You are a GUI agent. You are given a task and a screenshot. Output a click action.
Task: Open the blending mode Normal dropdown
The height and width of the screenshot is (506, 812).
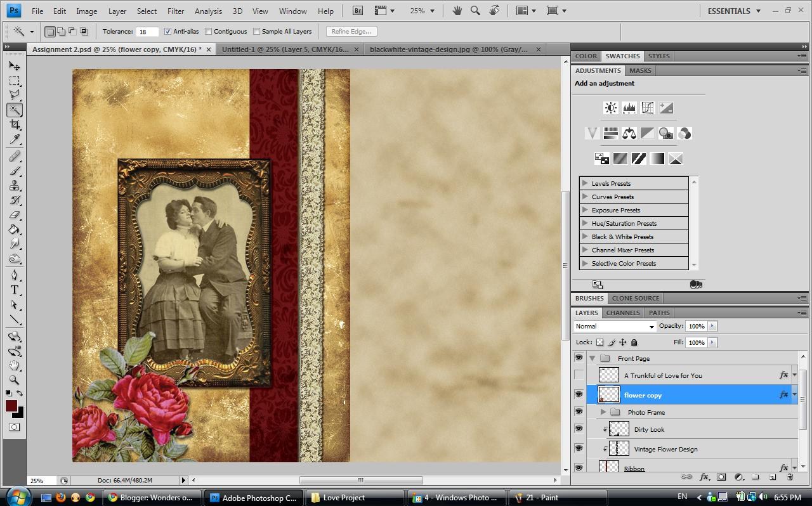[x=614, y=326]
